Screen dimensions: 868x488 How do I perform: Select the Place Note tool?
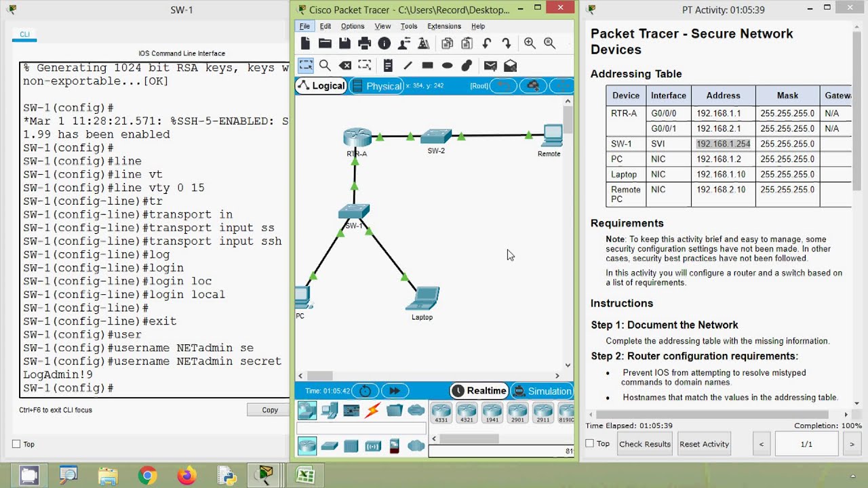(x=388, y=66)
